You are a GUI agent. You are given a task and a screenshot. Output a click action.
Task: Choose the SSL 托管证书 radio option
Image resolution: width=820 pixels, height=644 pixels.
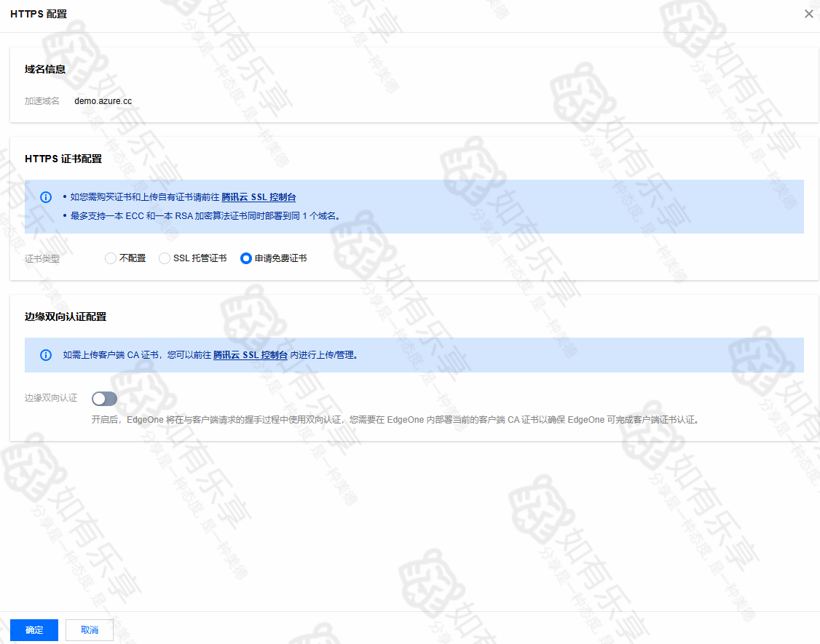pos(165,258)
